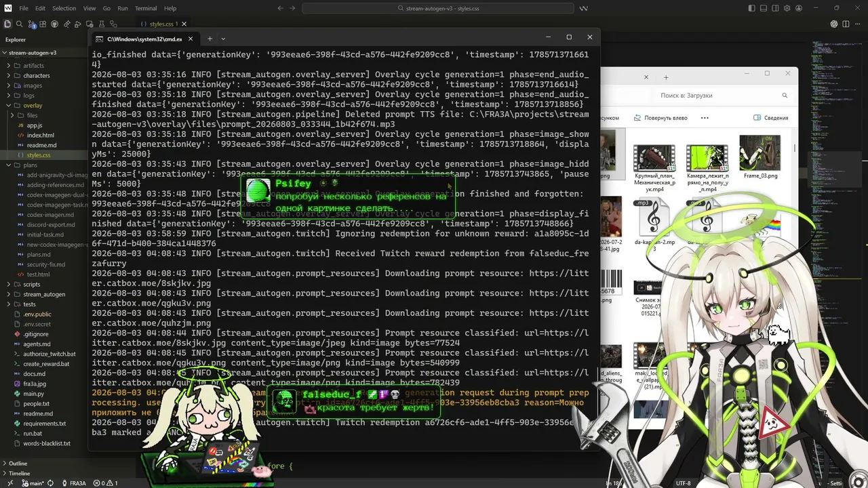Open the Help menu
Screen dimensions: 868x488
[170, 8]
